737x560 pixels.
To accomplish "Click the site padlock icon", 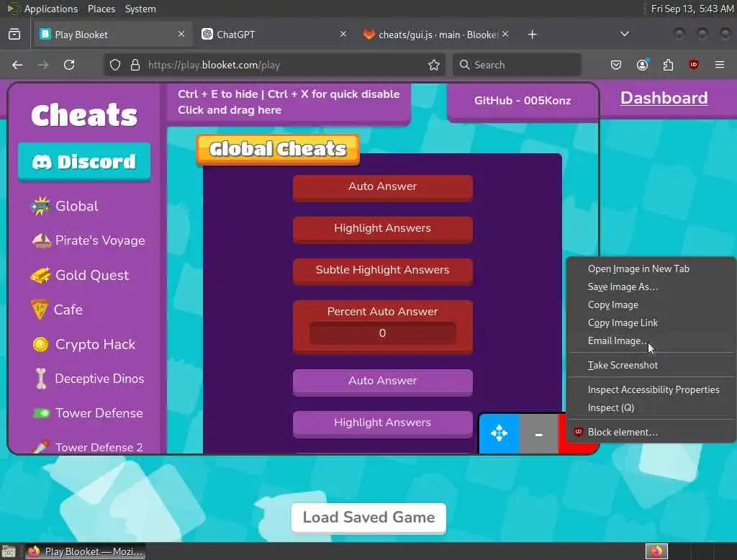I will (x=135, y=65).
